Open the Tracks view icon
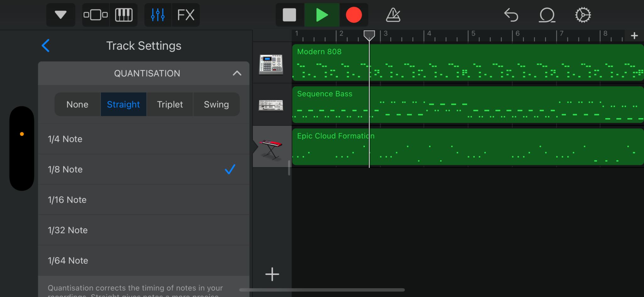Viewport: 644px width, 297px height. 95,14
